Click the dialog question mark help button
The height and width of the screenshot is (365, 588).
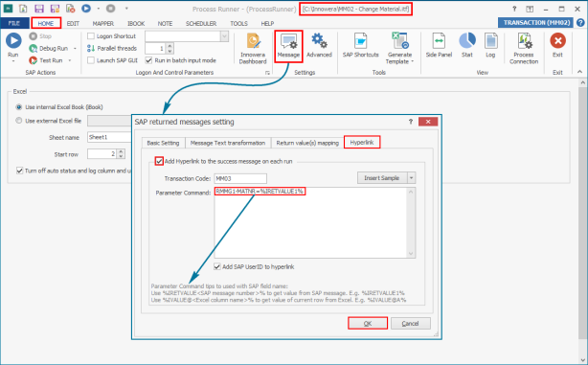(410, 122)
